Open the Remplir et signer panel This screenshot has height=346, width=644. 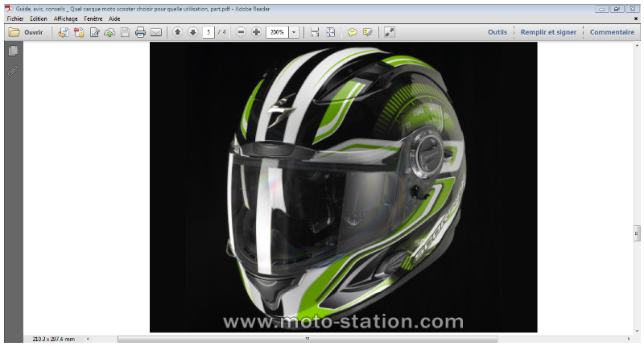tap(548, 32)
